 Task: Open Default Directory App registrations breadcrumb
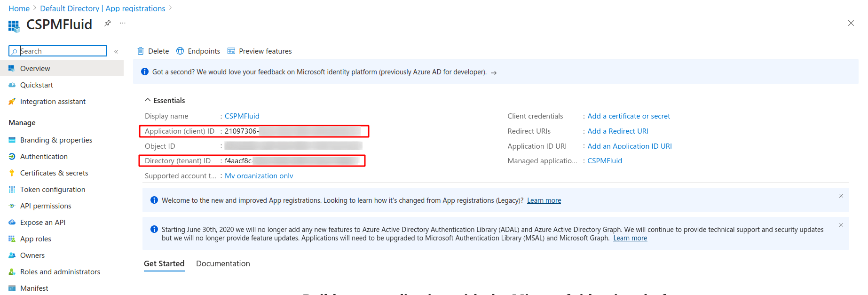103,8
